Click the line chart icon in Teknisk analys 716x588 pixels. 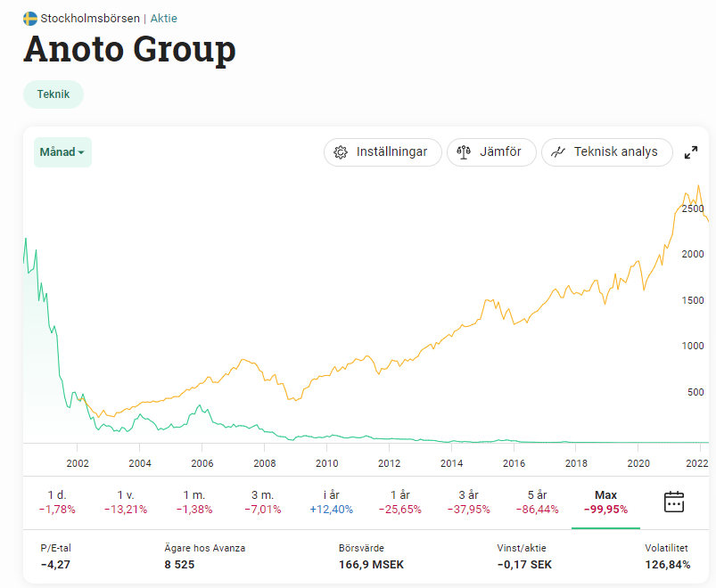coord(558,152)
